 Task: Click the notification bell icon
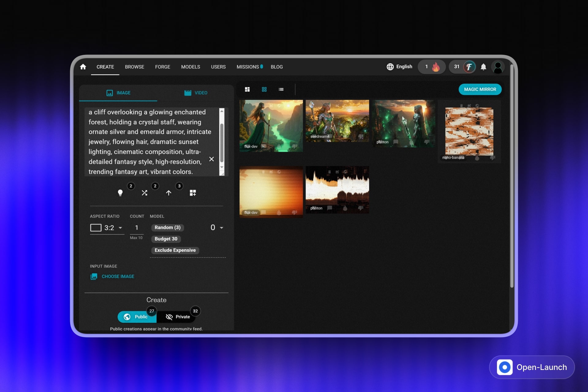(x=483, y=67)
